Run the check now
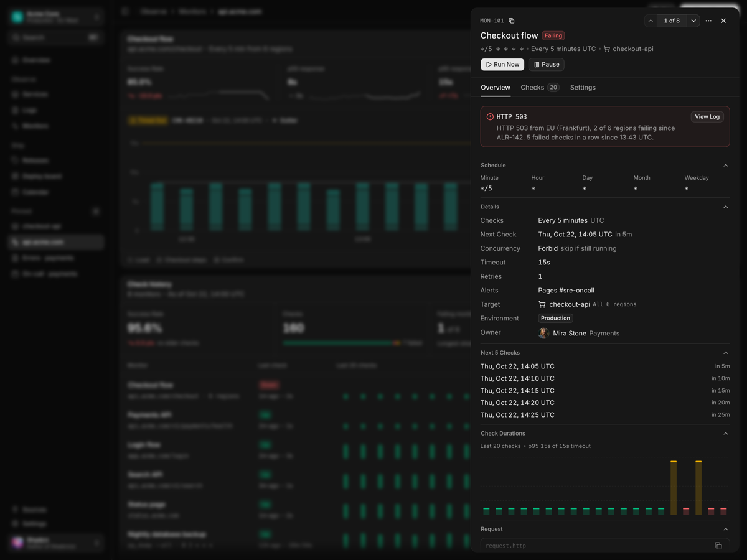Screen dimensions: 747x560 click(502, 64)
